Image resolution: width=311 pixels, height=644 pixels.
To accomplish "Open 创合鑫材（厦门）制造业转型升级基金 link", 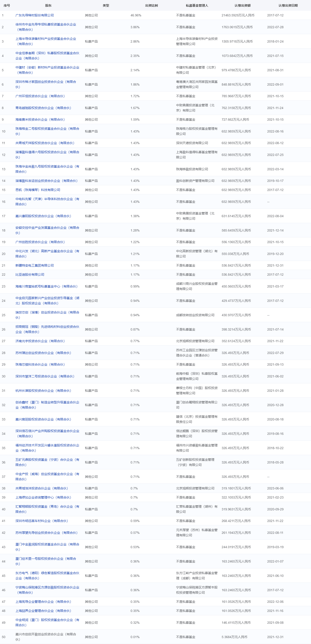I will click(x=47, y=405).
